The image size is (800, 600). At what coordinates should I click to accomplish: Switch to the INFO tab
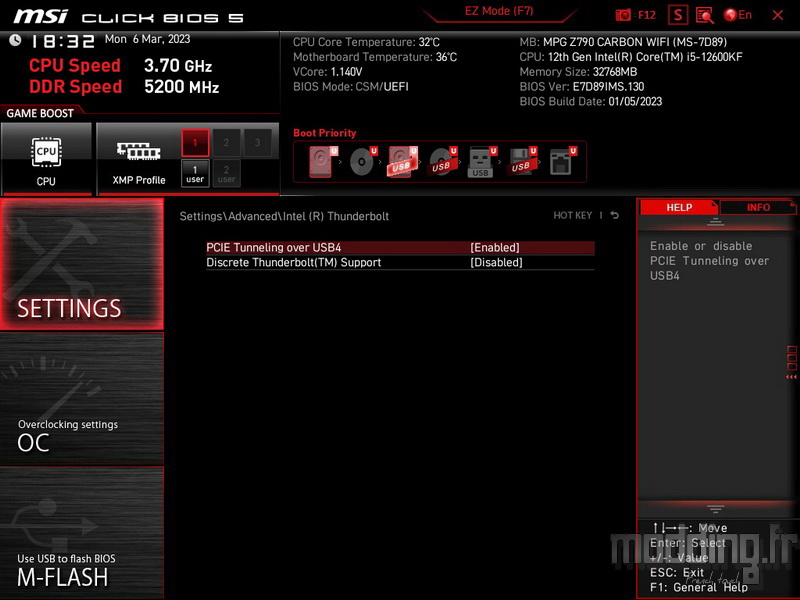coord(758,207)
